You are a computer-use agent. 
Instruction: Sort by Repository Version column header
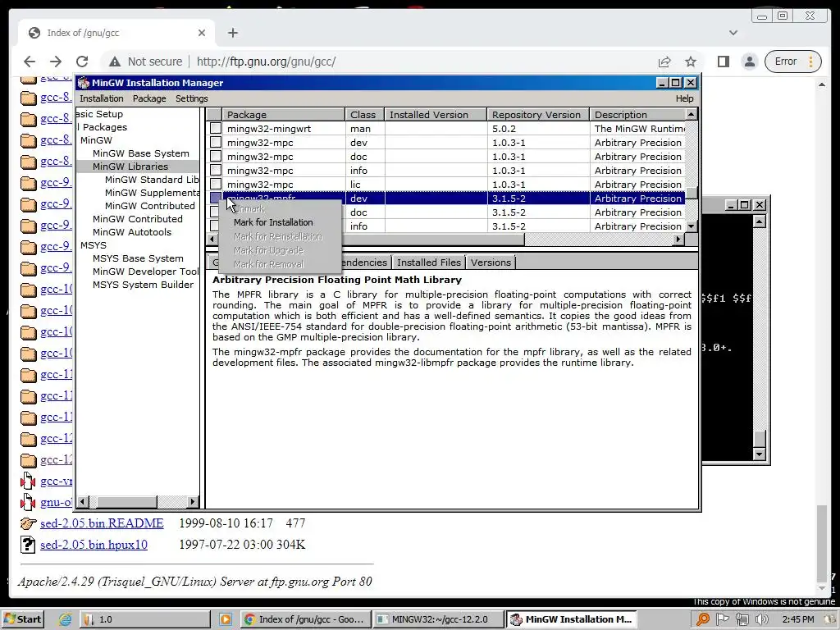tap(538, 115)
